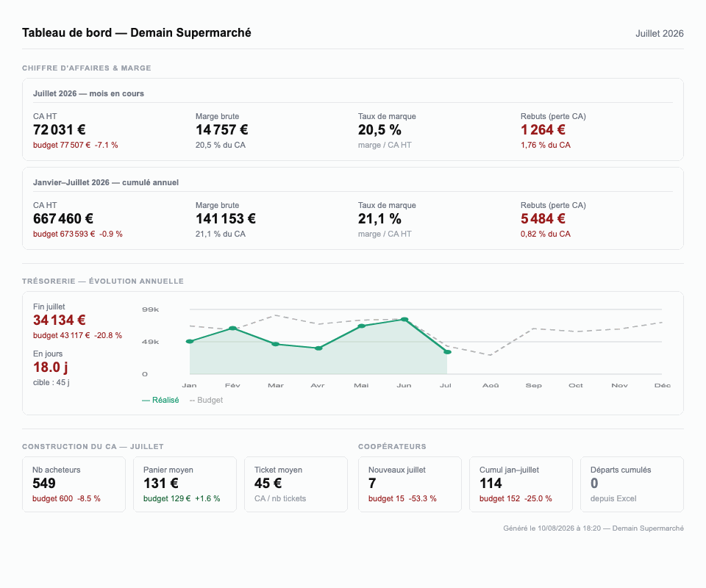Select the Février data point on Réalisé line
The height and width of the screenshot is (588, 706).
point(233,329)
